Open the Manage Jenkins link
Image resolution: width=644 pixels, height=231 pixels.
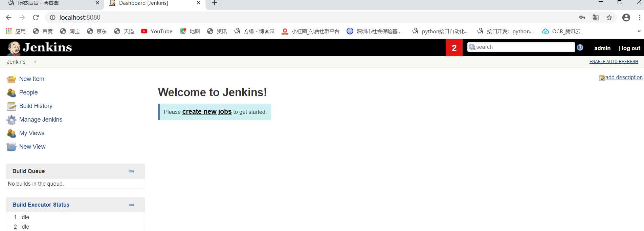coord(41,120)
